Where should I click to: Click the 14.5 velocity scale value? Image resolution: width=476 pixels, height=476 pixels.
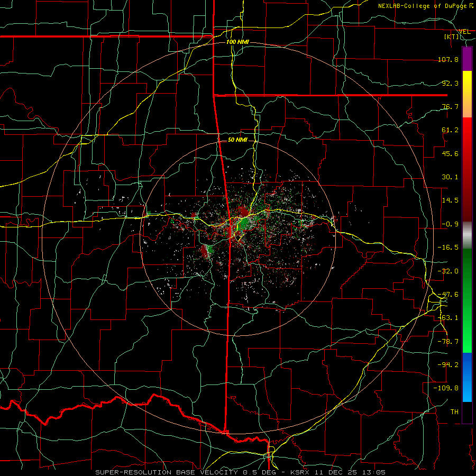tap(450, 200)
